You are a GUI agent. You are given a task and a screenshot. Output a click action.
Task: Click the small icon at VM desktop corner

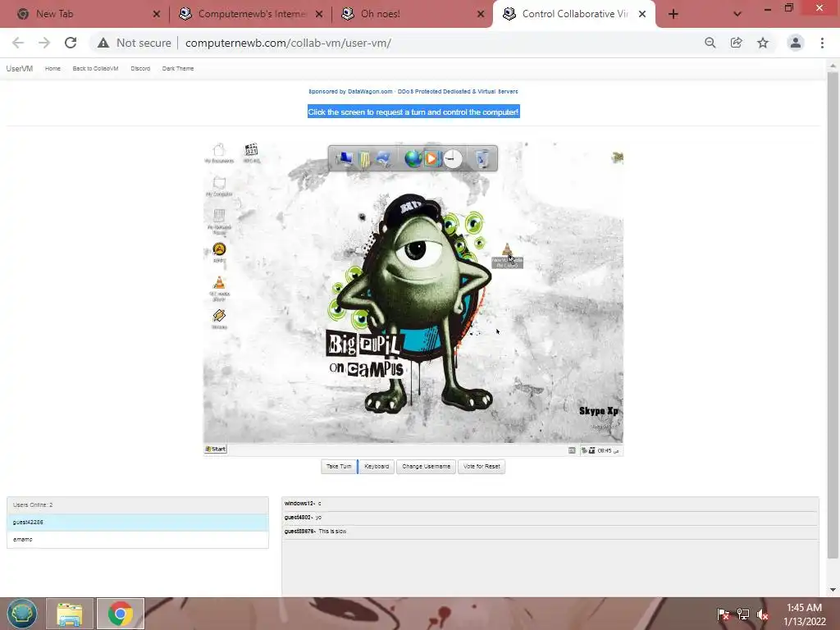click(618, 157)
